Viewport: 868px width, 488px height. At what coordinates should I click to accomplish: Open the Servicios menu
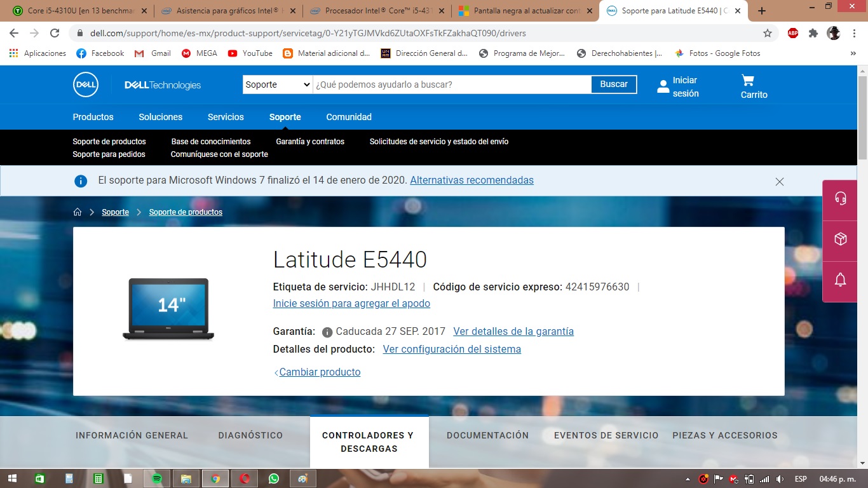tap(226, 117)
